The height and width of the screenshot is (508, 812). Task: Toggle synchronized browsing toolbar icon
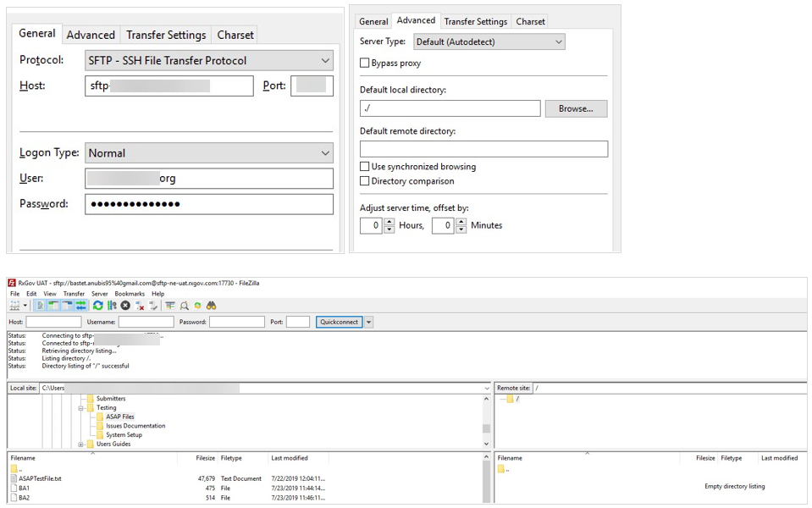197,306
